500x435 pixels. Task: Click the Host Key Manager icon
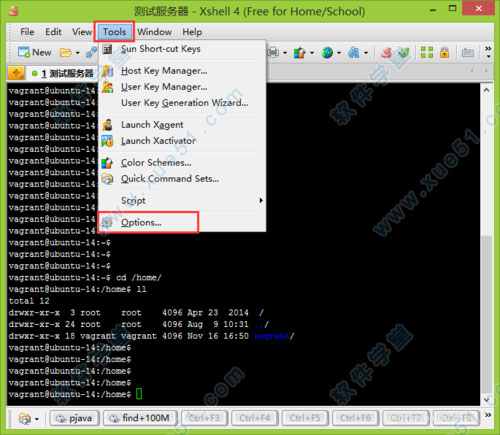point(107,71)
